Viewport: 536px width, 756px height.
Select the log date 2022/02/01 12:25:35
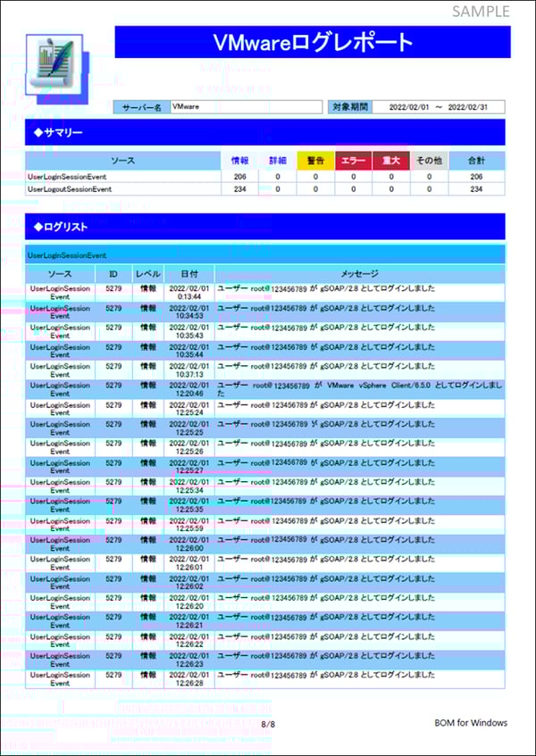(189, 505)
